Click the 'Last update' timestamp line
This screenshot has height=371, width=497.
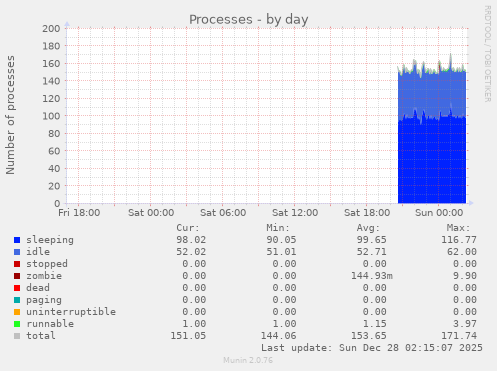(x=372, y=348)
